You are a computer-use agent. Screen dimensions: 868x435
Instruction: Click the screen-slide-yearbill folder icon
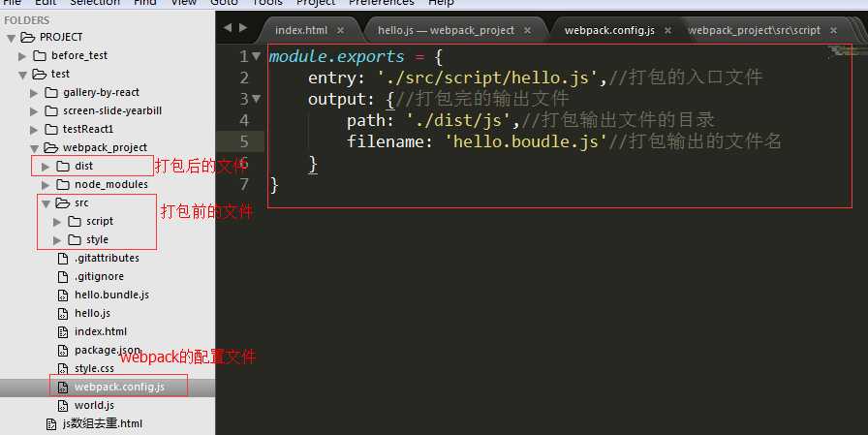click(x=51, y=110)
